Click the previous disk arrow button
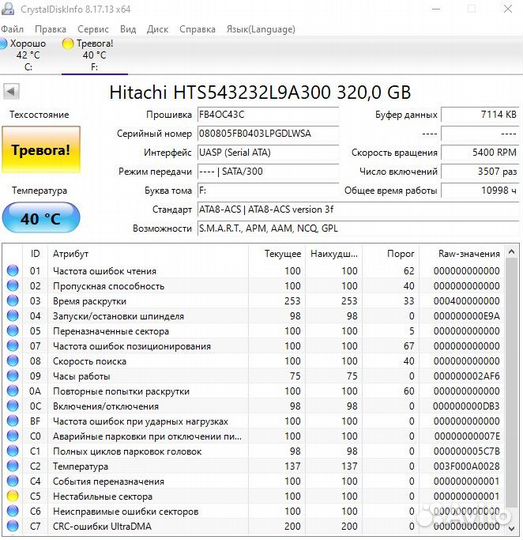The width and height of the screenshot is (523, 540). [11, 92]
